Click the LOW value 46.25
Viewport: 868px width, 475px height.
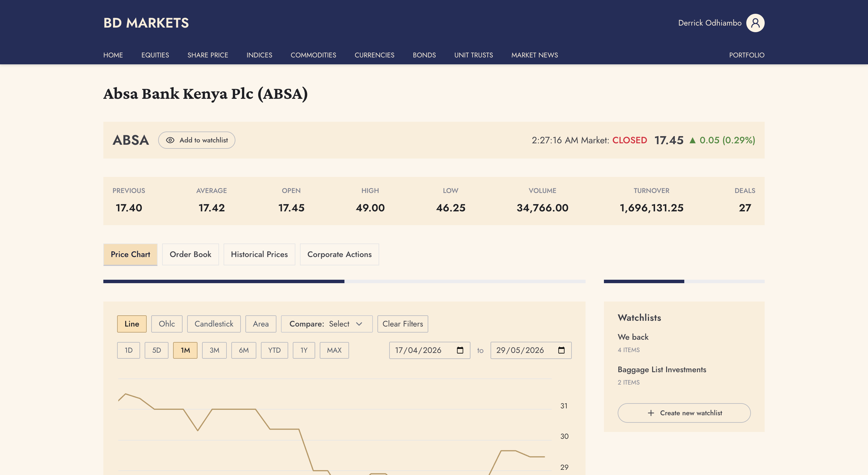pyautogui.click(x=451, y=208)
